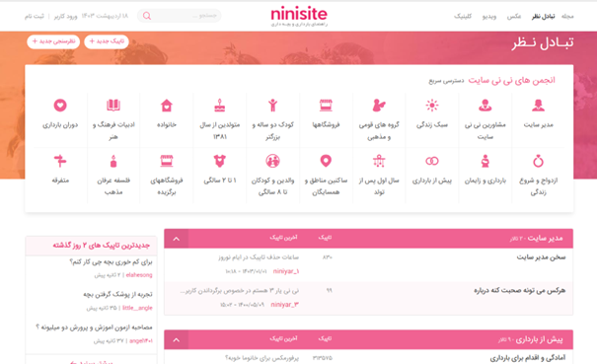Open the والدین و کودکان تا ۸ سالگی icon

(272, 161)
